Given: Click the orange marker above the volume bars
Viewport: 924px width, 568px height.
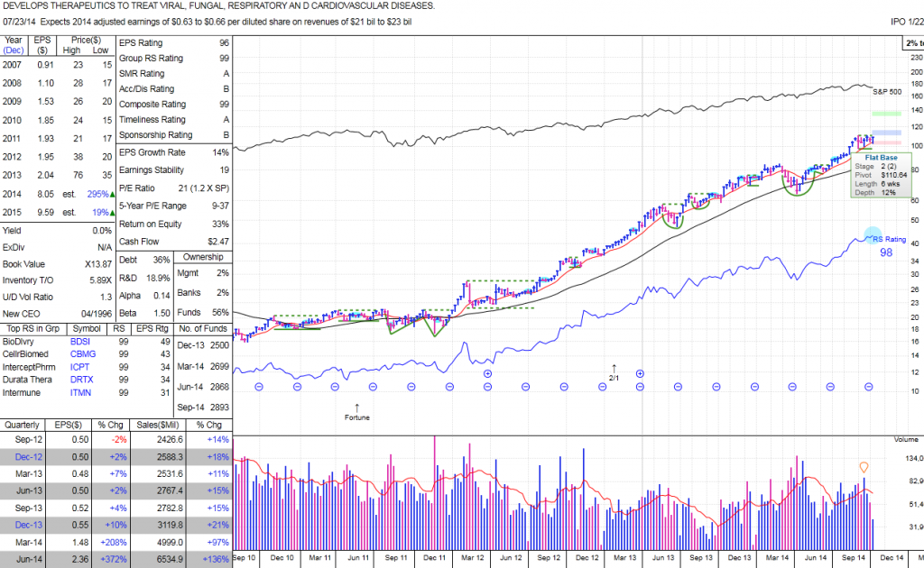Looking at the screenshot, I should 864,467.
